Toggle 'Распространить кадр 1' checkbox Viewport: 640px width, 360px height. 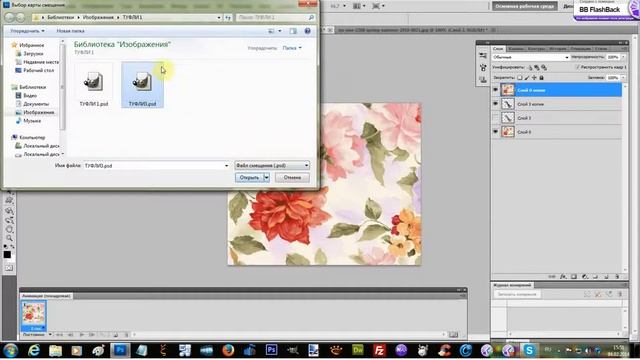(578, 67)
